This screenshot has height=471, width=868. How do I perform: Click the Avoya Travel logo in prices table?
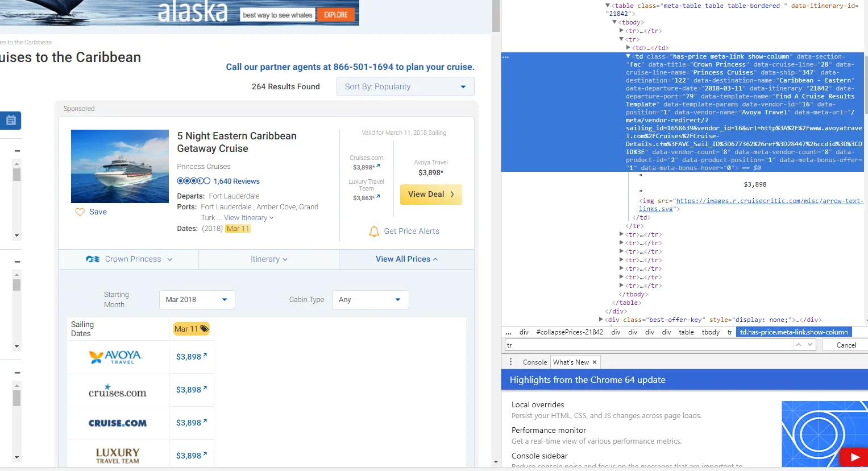click(117, 357)
